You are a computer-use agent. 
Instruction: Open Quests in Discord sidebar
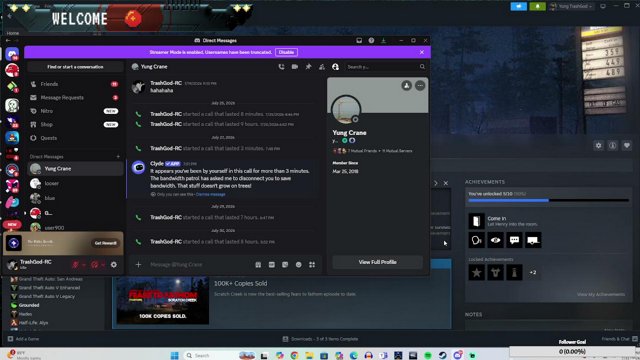[75, 138]
